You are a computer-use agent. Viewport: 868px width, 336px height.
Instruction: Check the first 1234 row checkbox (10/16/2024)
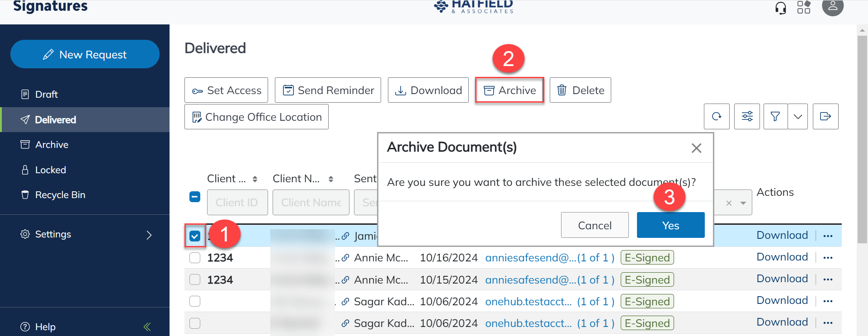click(195, 258)
